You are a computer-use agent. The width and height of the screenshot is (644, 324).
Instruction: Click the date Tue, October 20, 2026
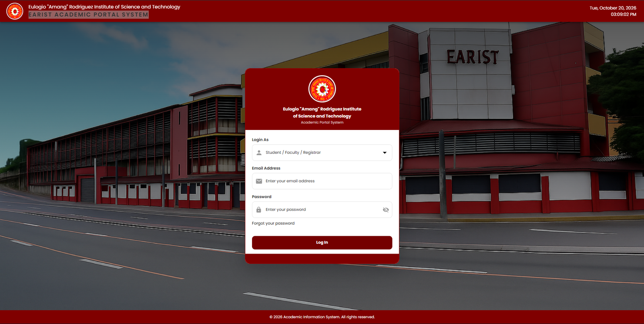click(x=613, y=8)
